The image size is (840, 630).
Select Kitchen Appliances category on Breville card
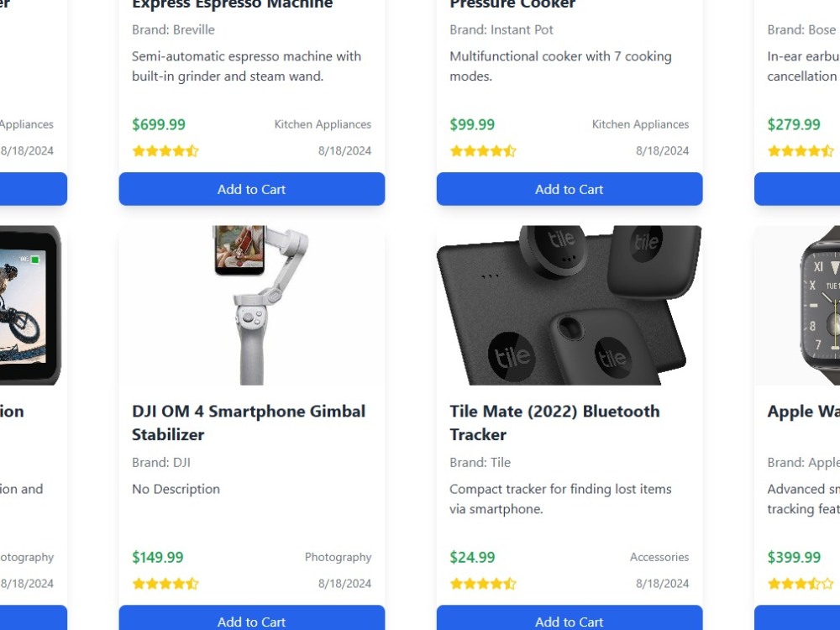[323, 124]
